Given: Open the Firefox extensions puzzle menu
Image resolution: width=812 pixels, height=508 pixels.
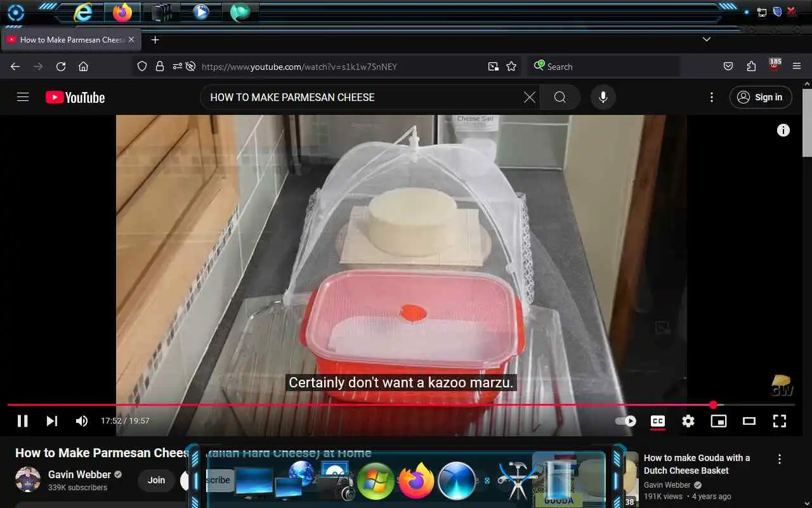Looking at the screenshot, I should click(751, 67).
